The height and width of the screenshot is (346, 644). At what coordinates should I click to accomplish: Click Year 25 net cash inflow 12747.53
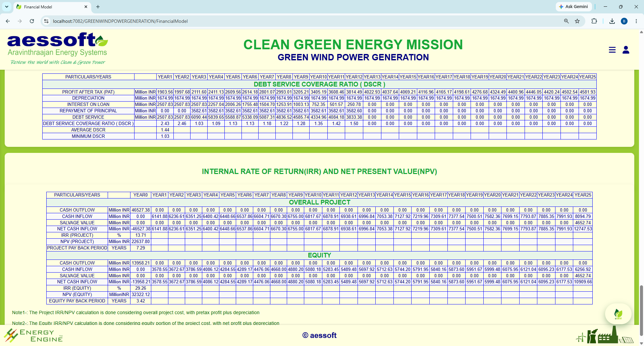[x=583, y=229]
